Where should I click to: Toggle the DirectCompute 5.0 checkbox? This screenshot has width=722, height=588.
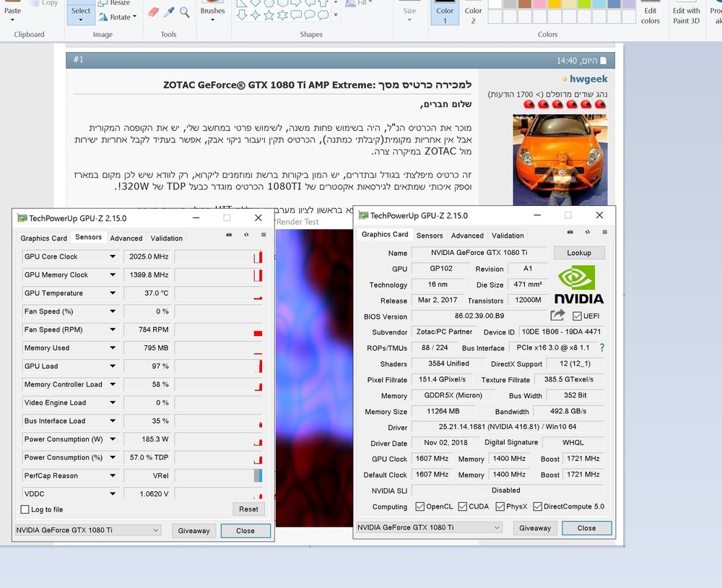[x=537, y=506]
